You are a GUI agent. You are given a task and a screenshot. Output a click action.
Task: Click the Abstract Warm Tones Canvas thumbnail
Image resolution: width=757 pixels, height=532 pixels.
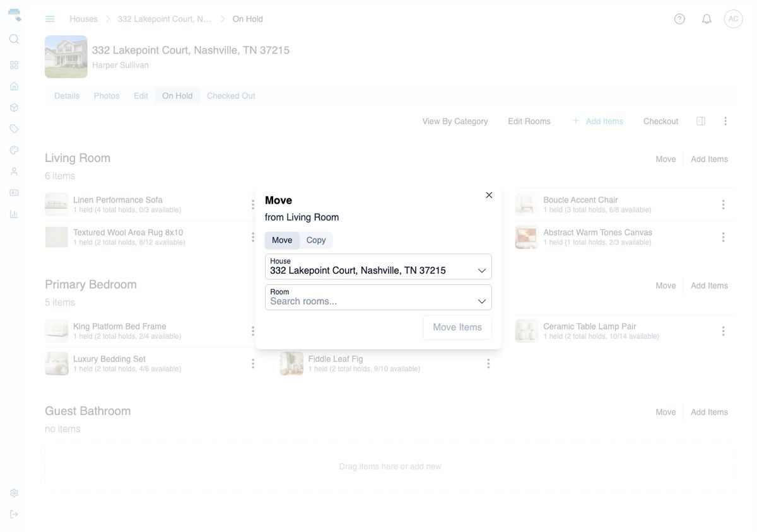tap(527, 237)
